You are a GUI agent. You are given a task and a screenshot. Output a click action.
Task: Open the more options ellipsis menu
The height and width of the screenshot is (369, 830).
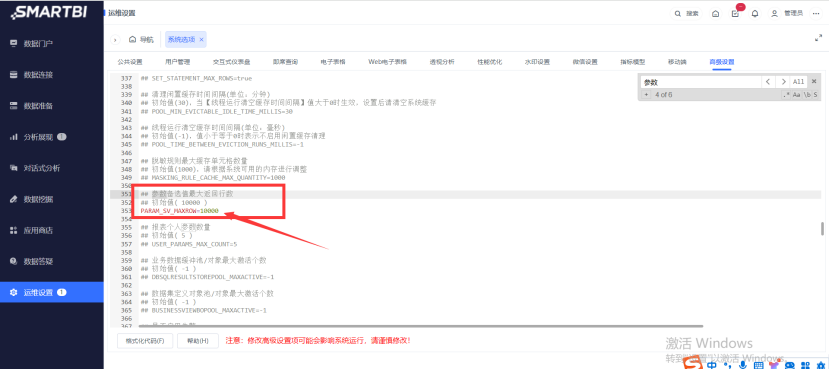(x=816, y=14)
